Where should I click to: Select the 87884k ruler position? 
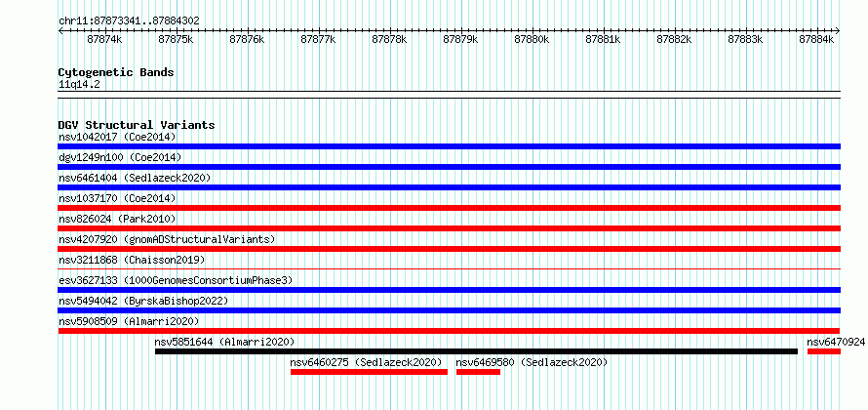(x=817, y=40)
